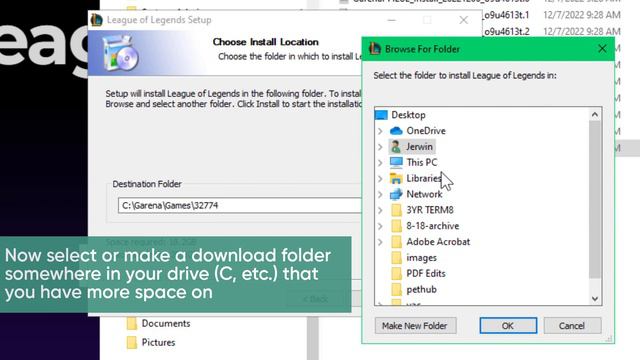The image size is (640, 360).
Task: Click the Jerwin user icon
Action: click(396, 147)
